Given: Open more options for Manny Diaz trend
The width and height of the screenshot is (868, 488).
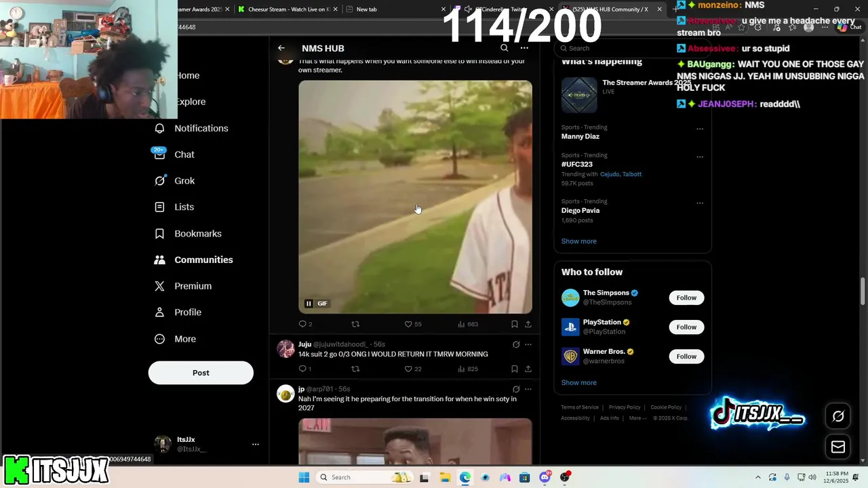Looking at the screenshot, I should [700, 129].
